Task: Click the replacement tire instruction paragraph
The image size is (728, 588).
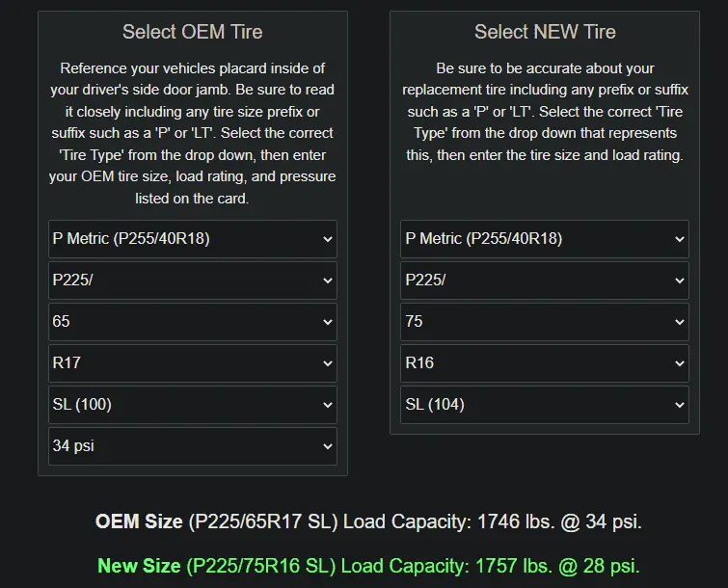Action: 545,111
